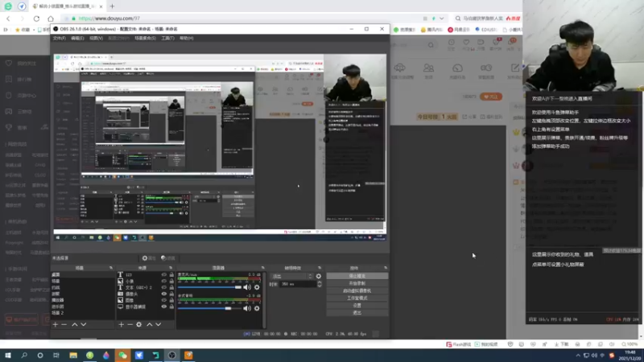Toggle visibility of display capture source
644x362 pixels.
click(x=164, y=306)
